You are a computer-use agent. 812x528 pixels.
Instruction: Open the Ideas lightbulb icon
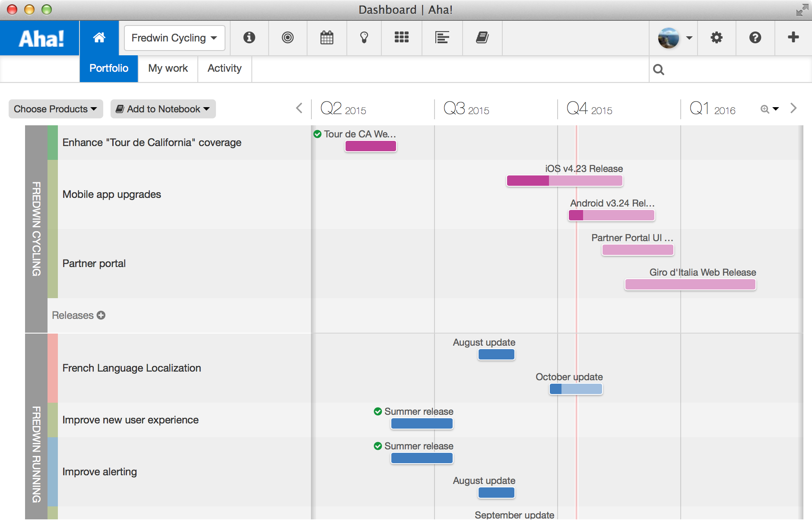(364, 38)
